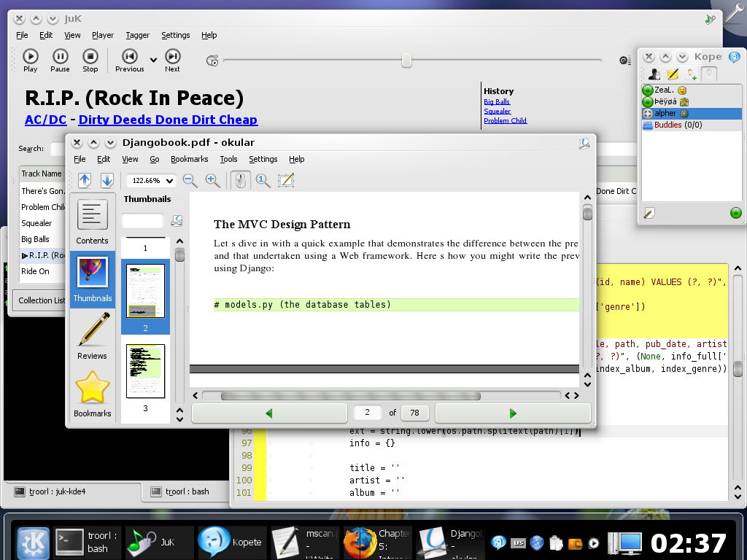Click total pages button showing 78
Screen dimensions: 747x560
414,413
